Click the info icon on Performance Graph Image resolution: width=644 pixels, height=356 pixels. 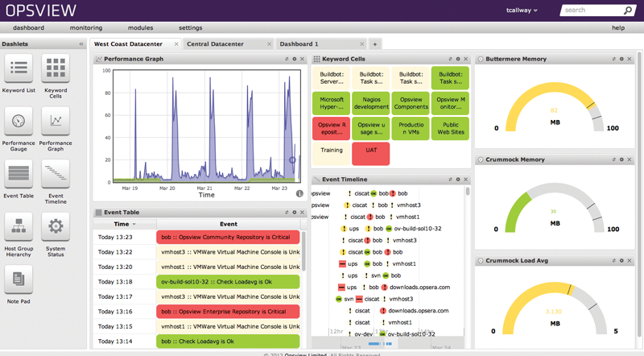[299, 193]
